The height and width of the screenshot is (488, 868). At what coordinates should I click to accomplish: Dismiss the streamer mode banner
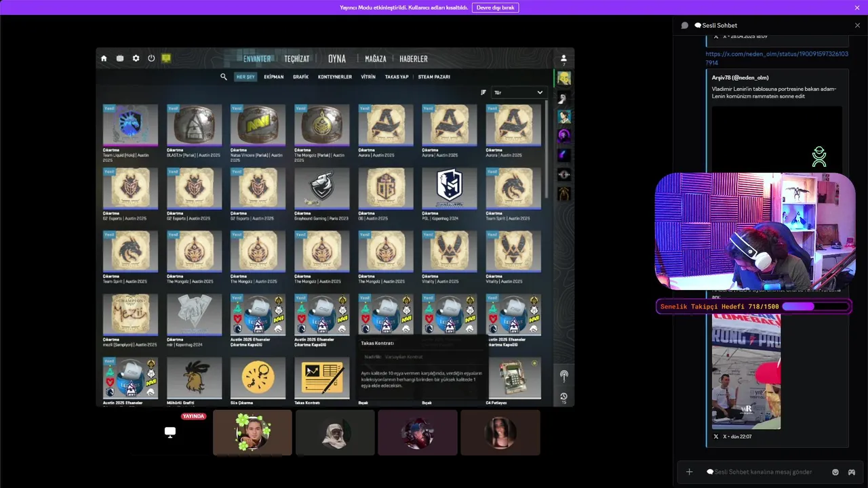[x=857, y=7]
